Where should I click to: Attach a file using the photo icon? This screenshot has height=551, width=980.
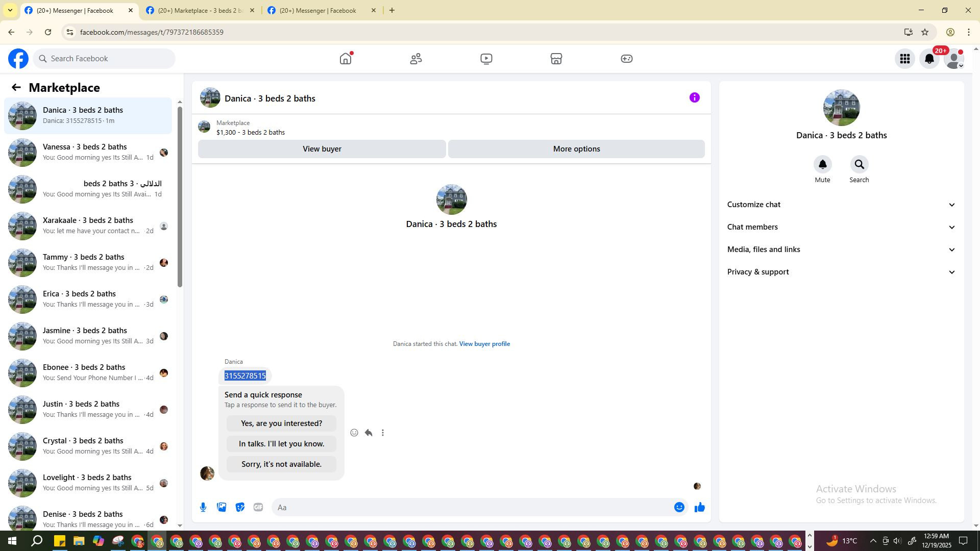tap(222, 507)
